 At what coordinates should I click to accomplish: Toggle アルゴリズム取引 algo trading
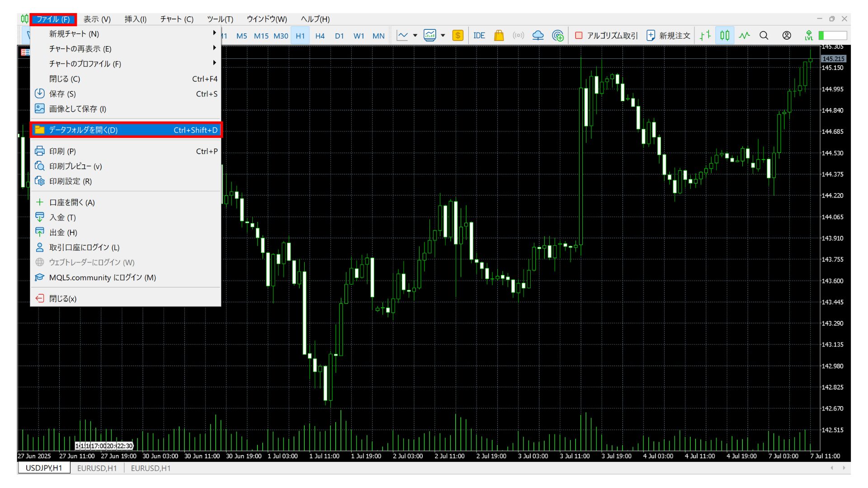(606, 35)
